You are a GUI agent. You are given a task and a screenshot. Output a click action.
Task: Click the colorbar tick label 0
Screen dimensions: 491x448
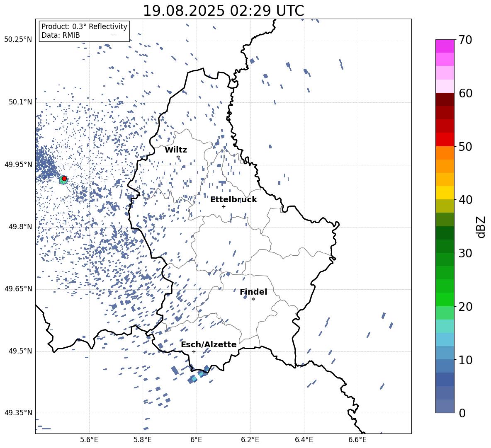click(x=462, y=413)
